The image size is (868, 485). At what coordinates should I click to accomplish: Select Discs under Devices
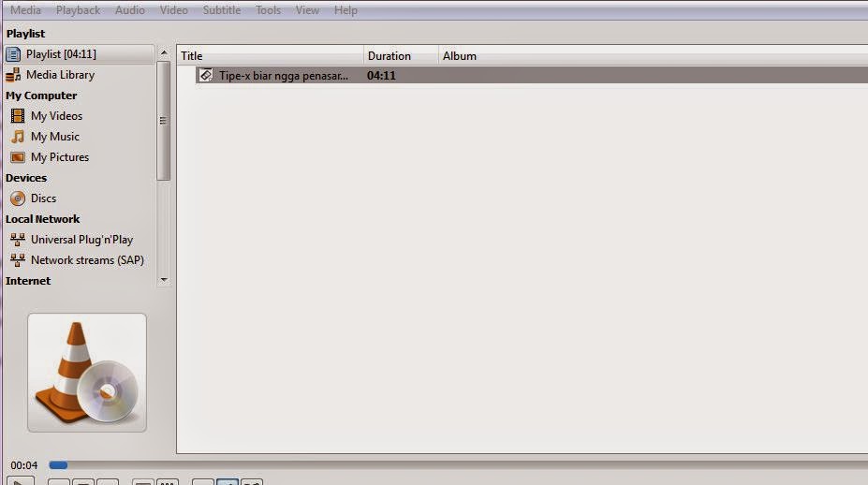[43, 198]
